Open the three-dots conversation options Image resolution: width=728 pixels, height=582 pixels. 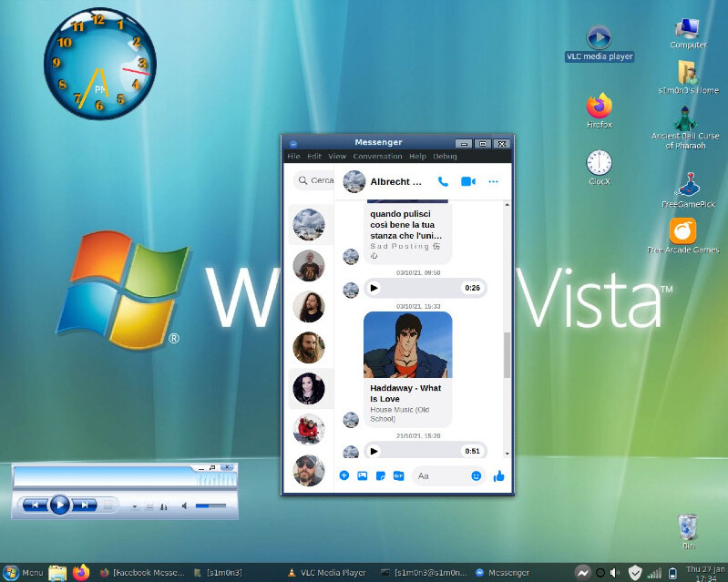click(493, 181)
